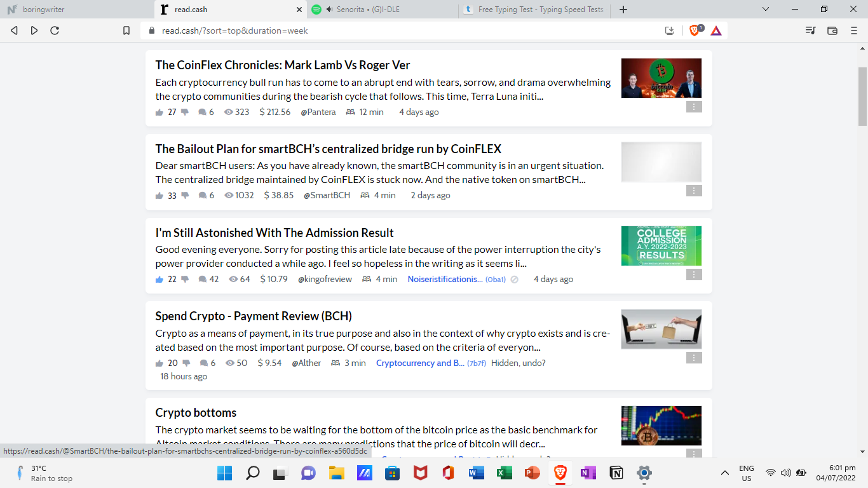This screenshot has height=488, width=868.
Task: Open the CoinFlex Chronicles: Mark Lamb Vs Roger Ver article
Action: point(283,65)
